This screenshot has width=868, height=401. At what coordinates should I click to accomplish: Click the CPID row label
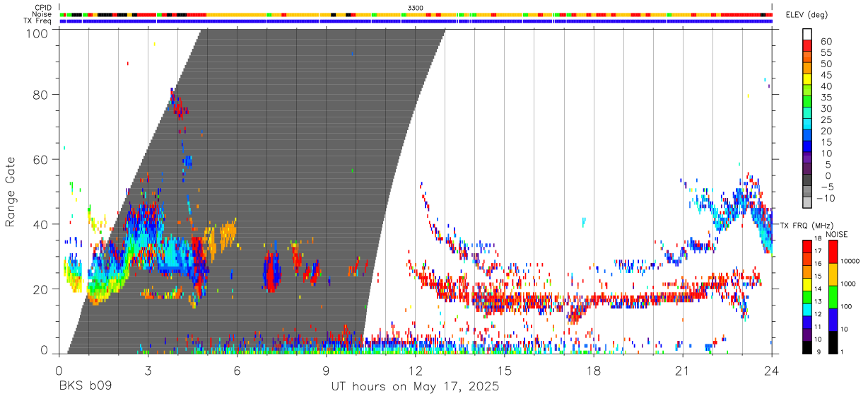click(x=42, y=8)
